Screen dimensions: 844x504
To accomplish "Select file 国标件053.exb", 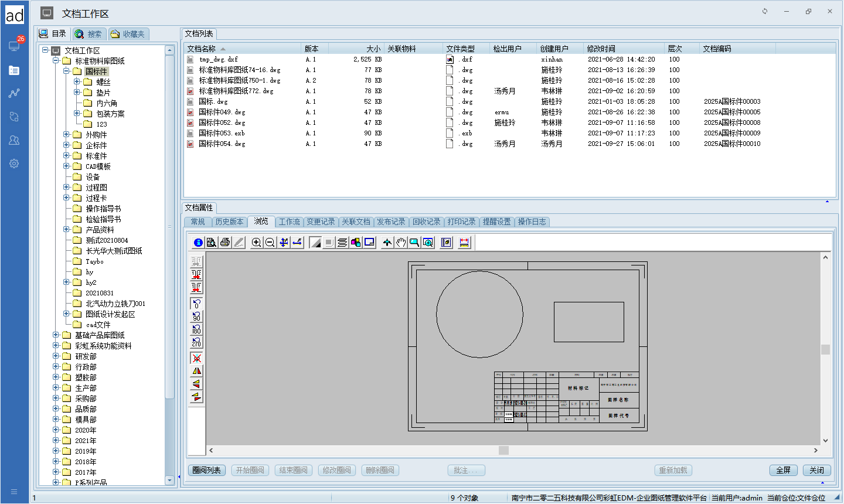I will (222, 133).
